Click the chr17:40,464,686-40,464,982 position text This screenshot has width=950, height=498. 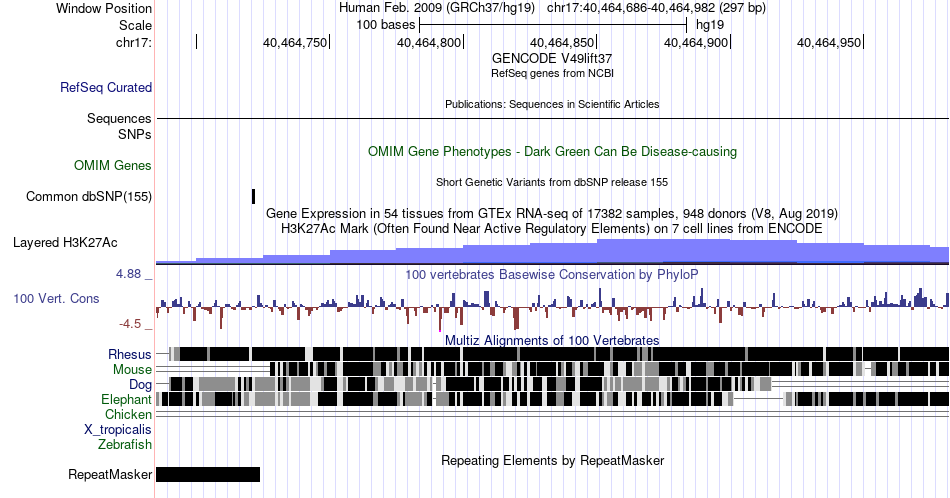pos(656,8)
